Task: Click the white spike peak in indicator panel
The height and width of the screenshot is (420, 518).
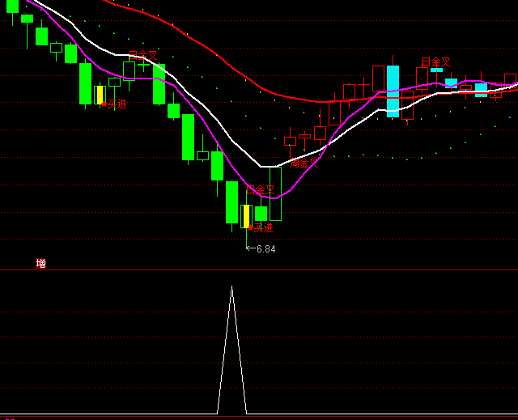Action: [x=231, y=288]
